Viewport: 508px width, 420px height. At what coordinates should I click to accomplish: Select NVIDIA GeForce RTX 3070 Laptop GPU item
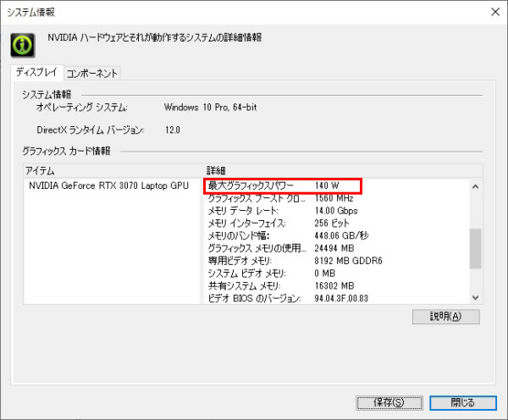108,185
